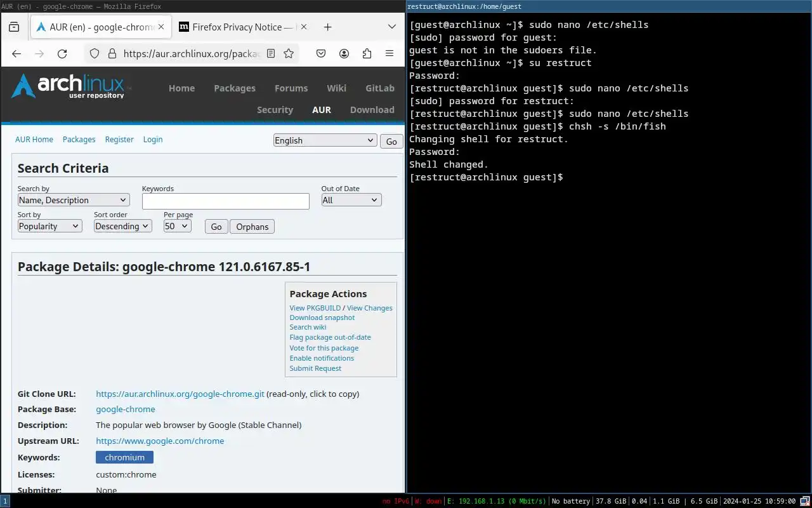The image size is (812, 508).
Task: Click Submit Request link
Action: (315, 368)
